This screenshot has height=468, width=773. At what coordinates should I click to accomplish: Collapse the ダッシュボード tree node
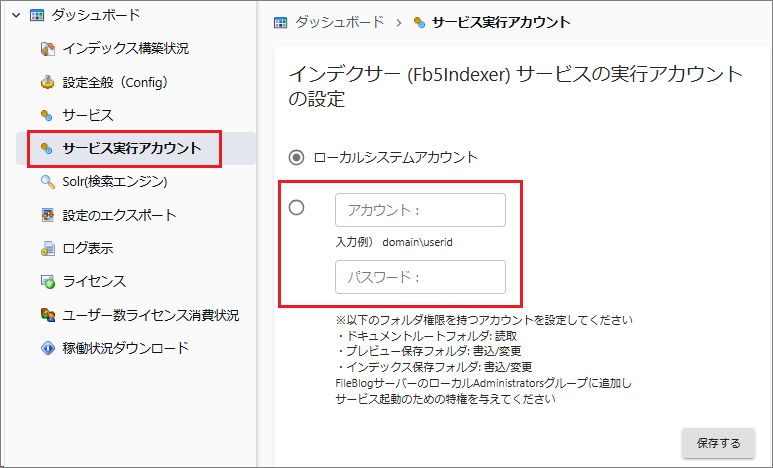point(13,15)
